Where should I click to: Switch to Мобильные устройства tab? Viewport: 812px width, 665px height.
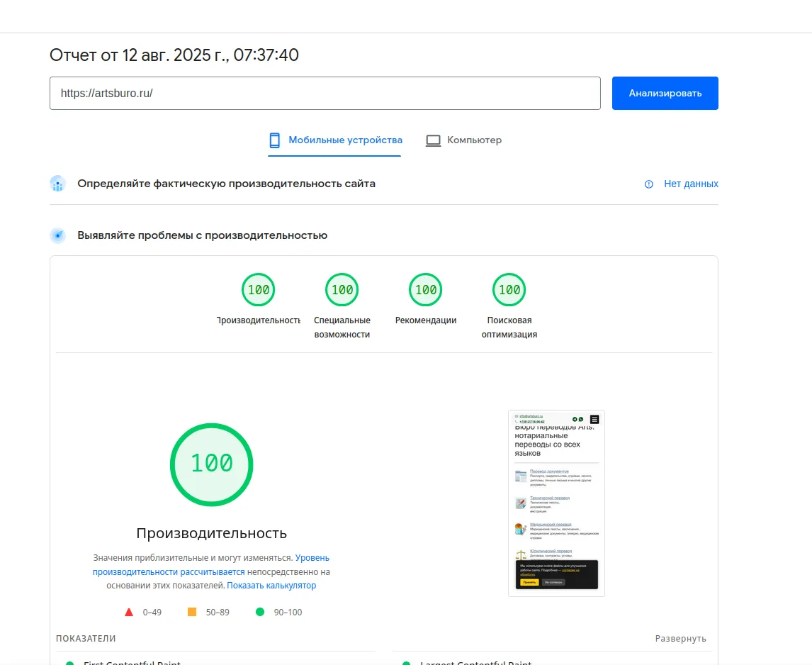[334, 140]
